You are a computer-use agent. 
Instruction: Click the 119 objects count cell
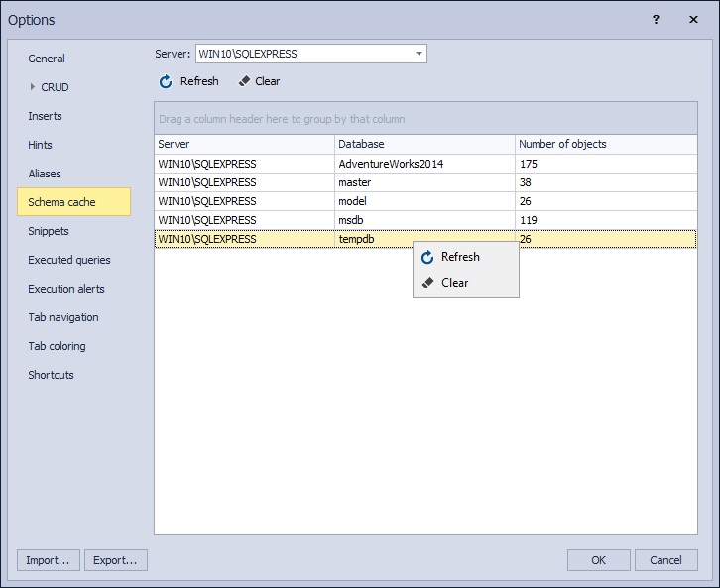coord(606,220)
